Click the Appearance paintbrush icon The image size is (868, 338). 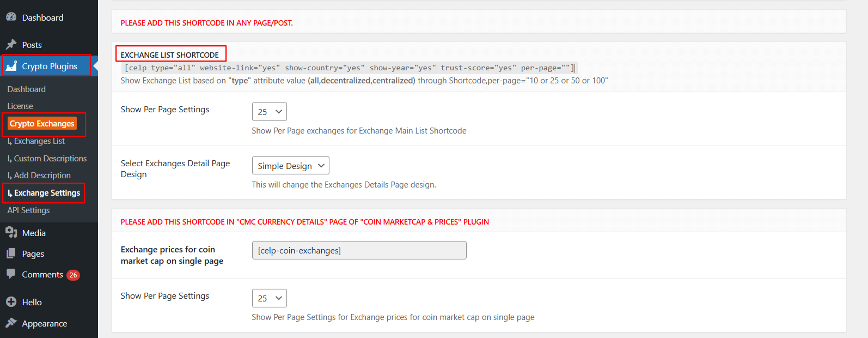tap(11, 323)
